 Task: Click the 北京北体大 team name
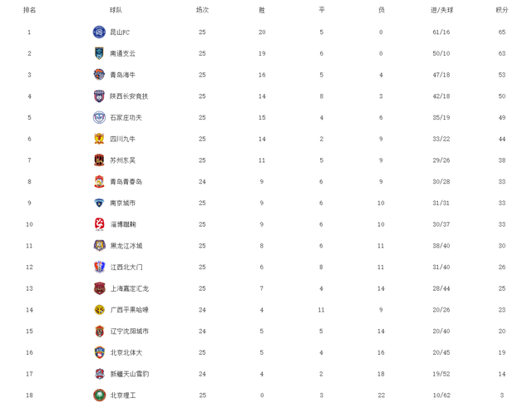pos(126,352)
